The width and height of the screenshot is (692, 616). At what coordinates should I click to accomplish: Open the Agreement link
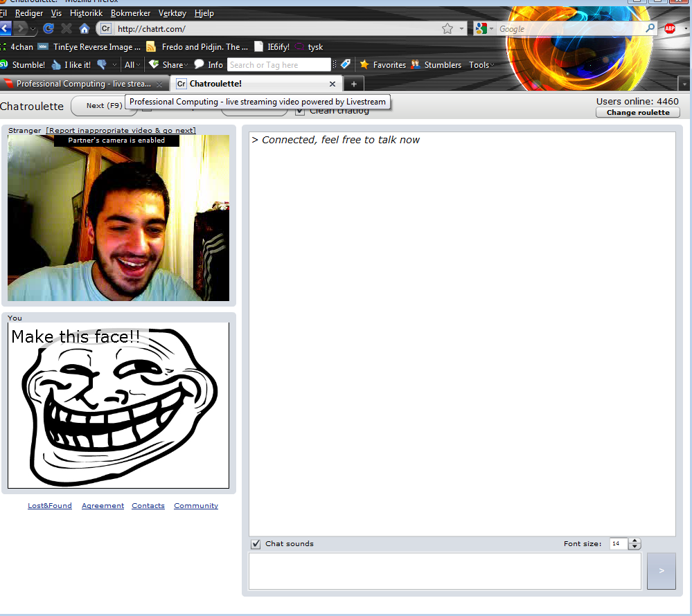[x=103, y=506]
